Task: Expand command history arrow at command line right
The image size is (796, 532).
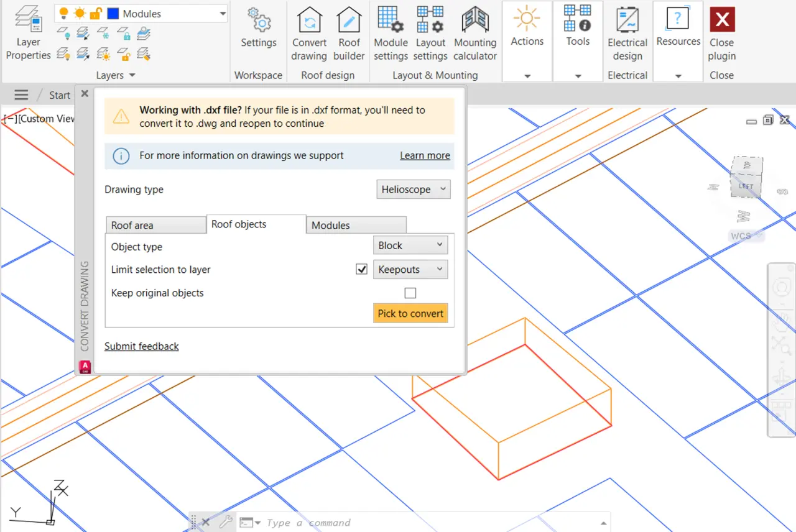Action: [603, 523]
